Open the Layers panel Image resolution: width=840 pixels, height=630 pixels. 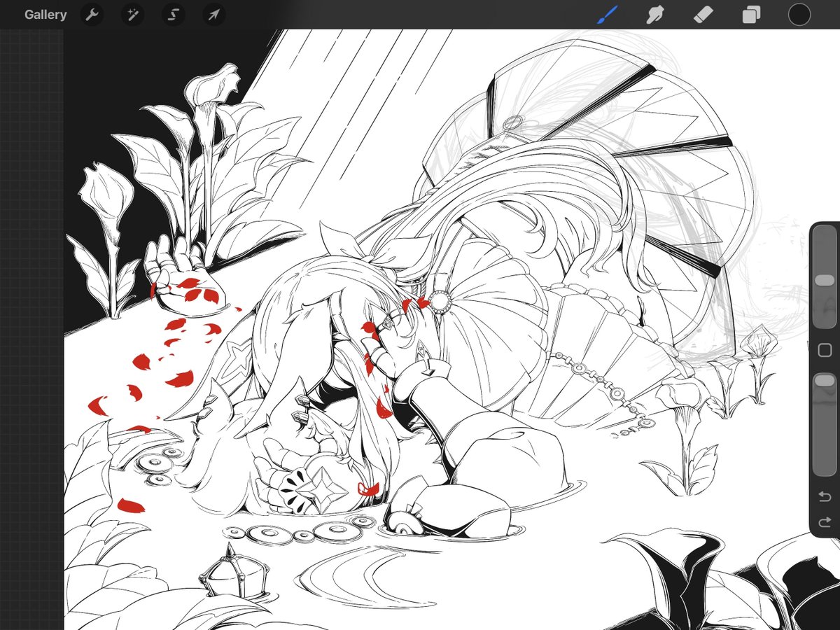pyautogui.click(x=751, y=15)
